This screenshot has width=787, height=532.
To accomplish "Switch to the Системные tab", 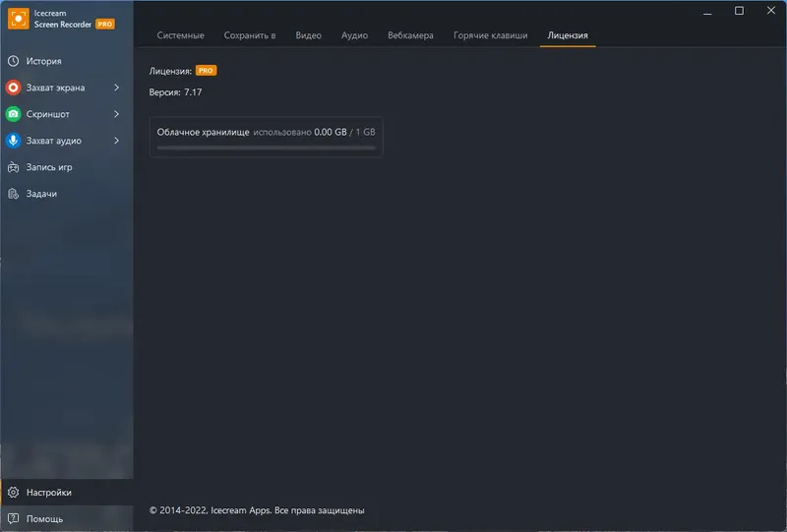I will click(x=180, y=35).
